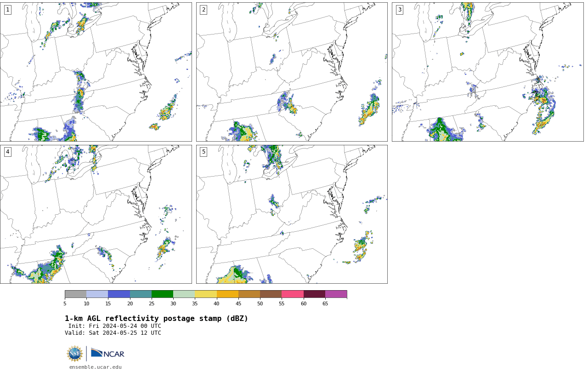
Task: Click the orange 40-45 dBZ swatch
Action: [x=227, y=294]
